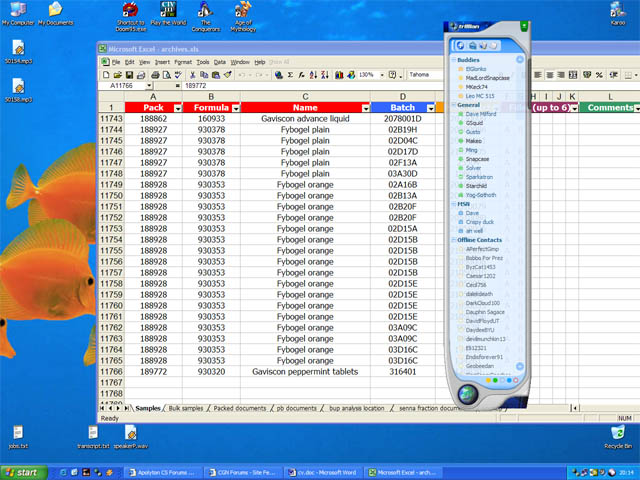Click the Name Box showing A11766
This screenshot has height=480, width=640.
click(x=122, y=87)
